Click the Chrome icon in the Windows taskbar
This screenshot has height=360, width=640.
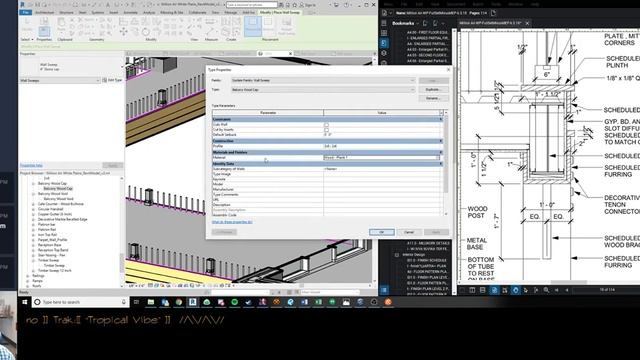point(179,302)
